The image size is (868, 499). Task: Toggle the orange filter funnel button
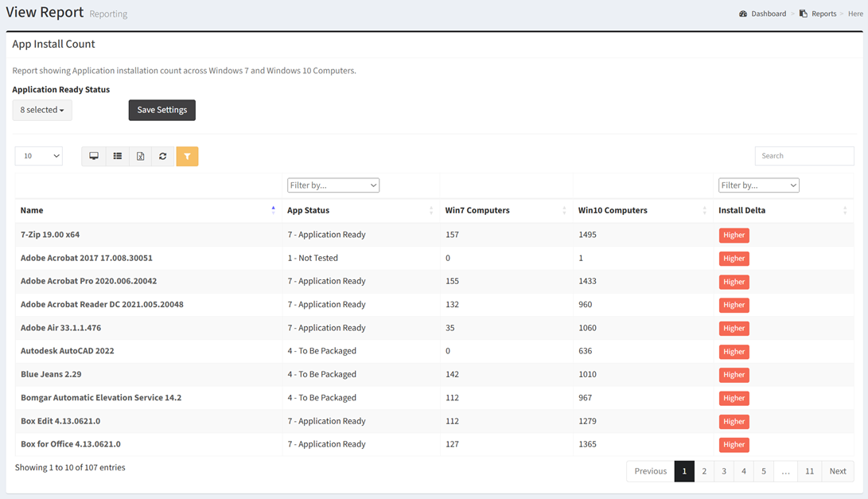(x=187, y=156)
